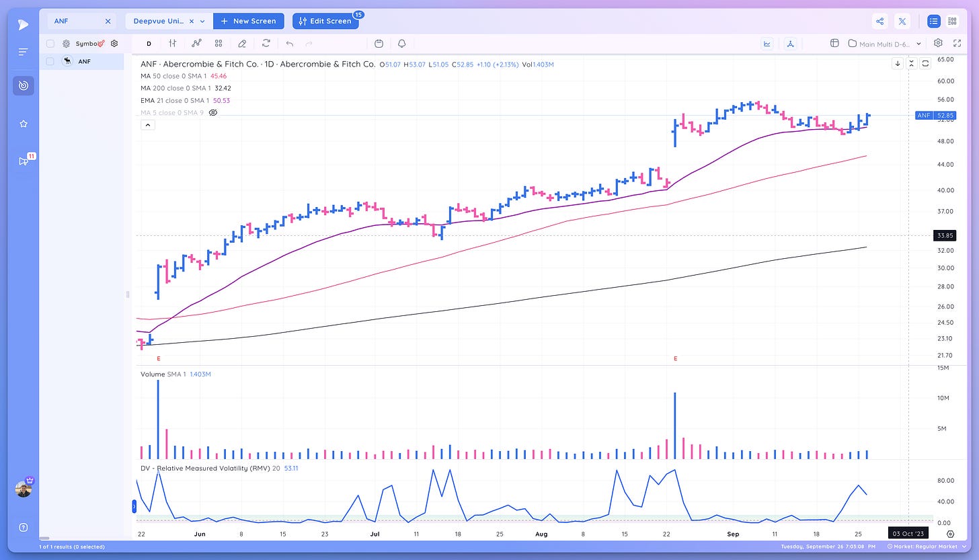
Task: Click the New Screen button
Action: coord(249,22)
